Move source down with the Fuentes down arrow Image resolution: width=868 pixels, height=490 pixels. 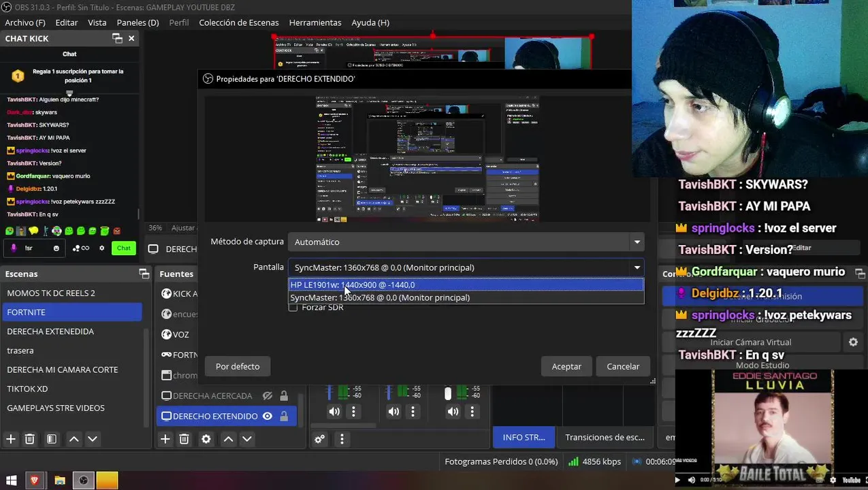[x=247, y=439]
